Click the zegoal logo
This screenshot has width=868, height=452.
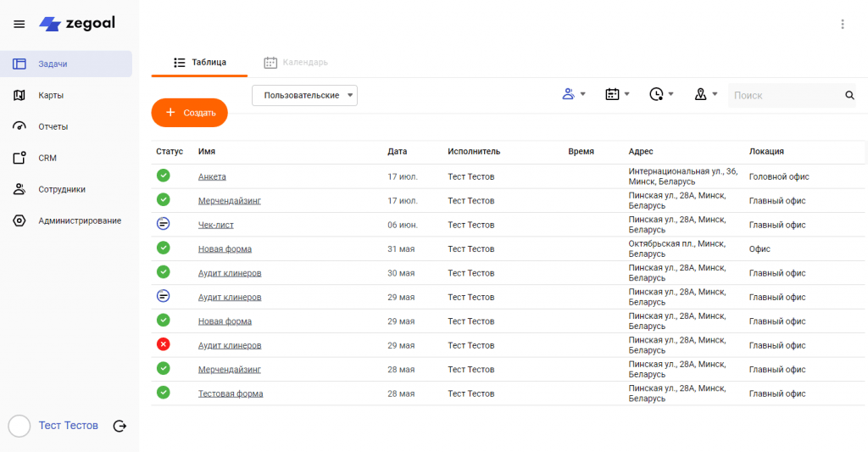pyautogui.click(x=77, y=24)
